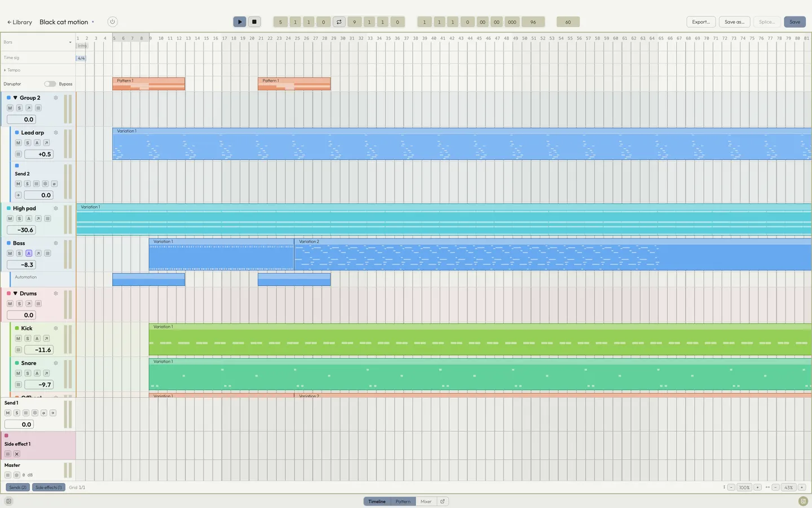812x508 pixels.
Task: Switch to the Pattern tab
Action: click(403, 501)
